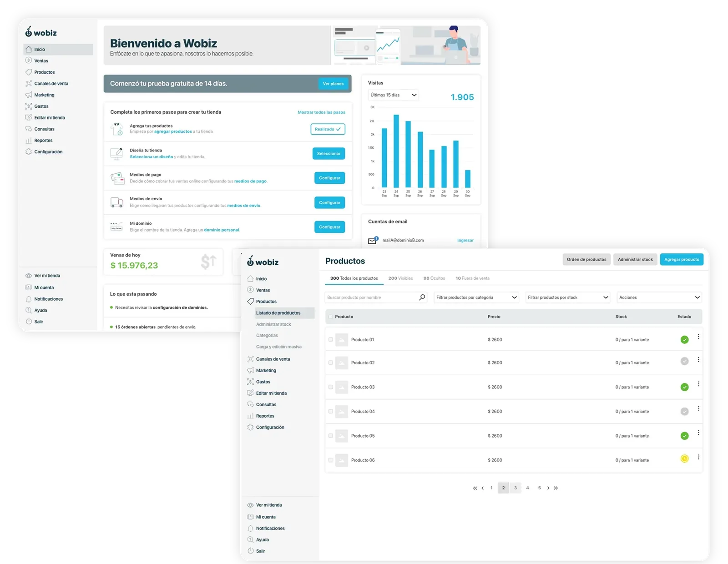Screen dimensions: 728x564
Task: Go to first page with double arrow
Action: coord(475,488)
